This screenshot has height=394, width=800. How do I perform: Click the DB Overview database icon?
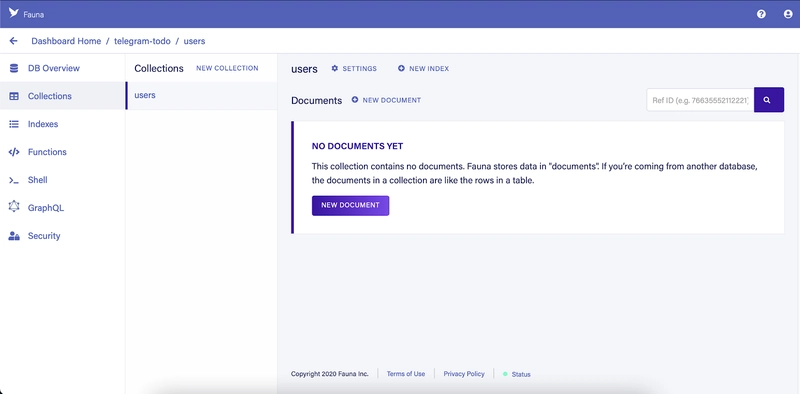(14, 68)
